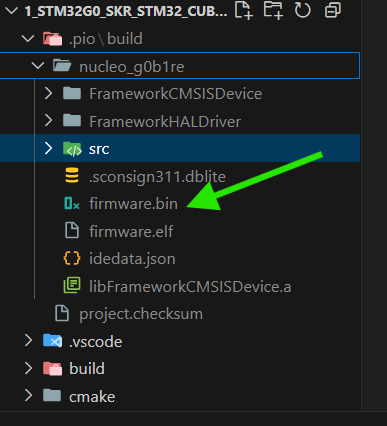Expand the FrameworkHALDriver folder chevron

(48, 121)
